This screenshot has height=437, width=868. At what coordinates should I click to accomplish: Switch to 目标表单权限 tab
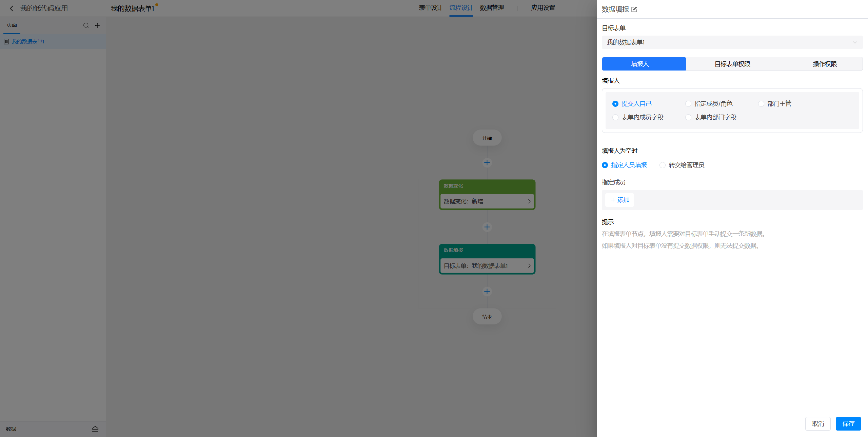[732, 64]
